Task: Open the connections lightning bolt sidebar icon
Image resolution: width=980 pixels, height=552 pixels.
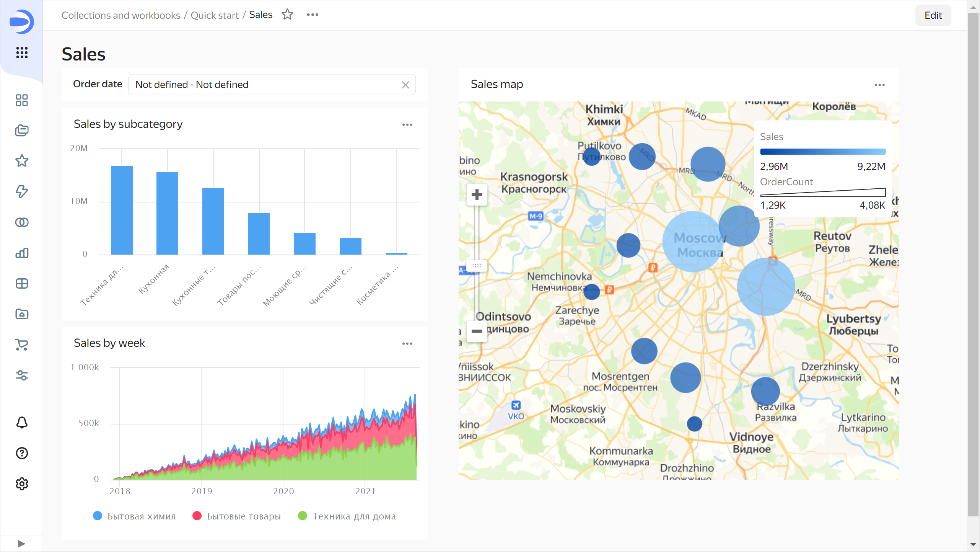Action: coord(22,191)
